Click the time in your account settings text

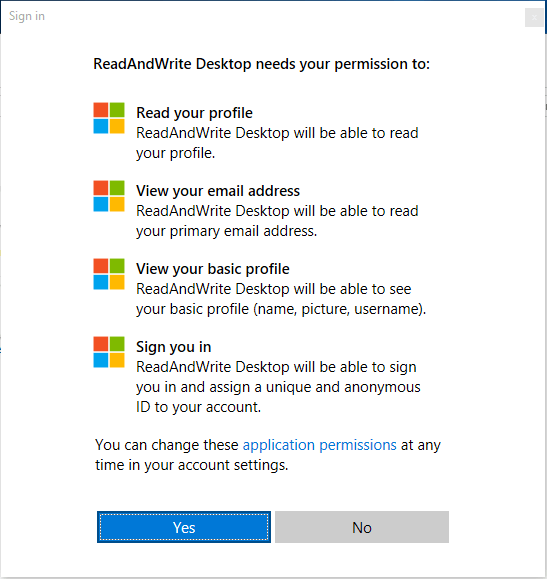(x=192, y=465)
